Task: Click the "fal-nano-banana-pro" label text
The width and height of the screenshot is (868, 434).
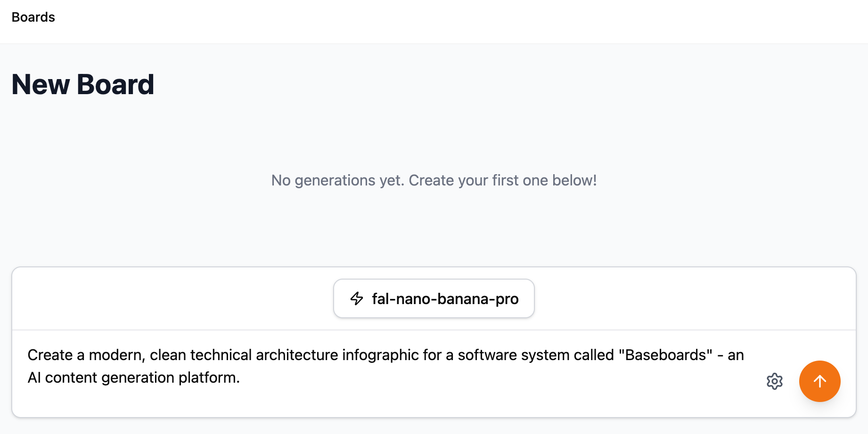Action: click(x=445, y=299)
